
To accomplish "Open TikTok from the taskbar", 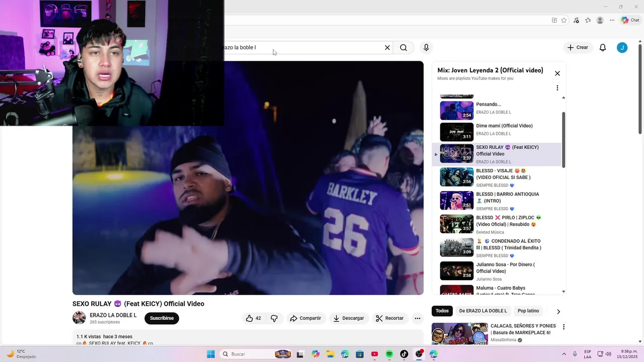I will pyautogui.click(x=404, y=354).
